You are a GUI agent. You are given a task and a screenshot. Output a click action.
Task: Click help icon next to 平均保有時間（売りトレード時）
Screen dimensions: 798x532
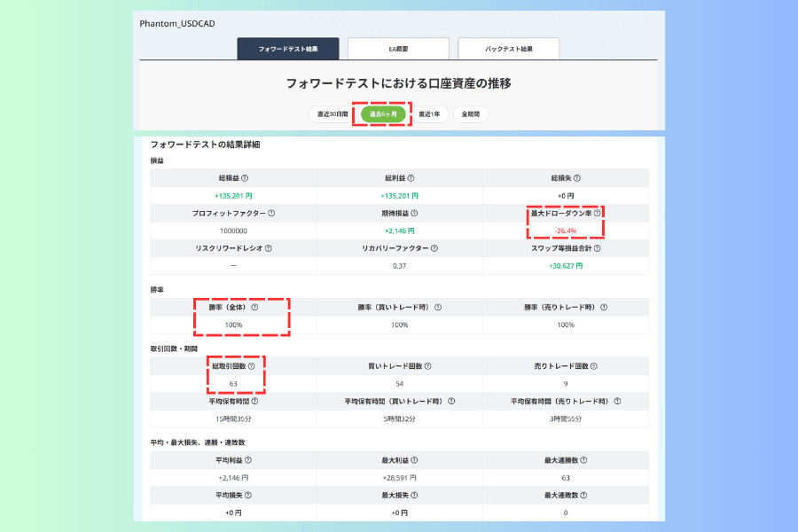click(617, 401)
